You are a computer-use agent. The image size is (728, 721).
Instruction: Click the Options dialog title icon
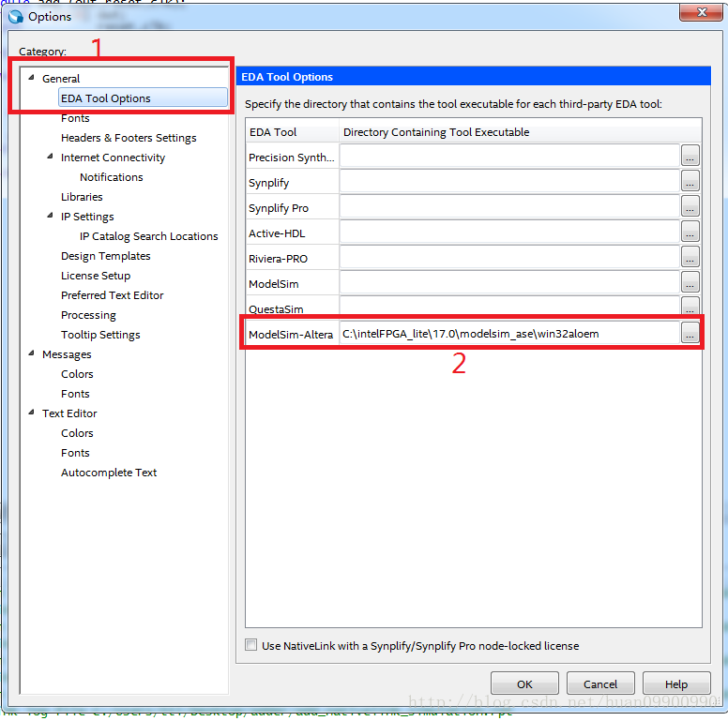click(x=16, y=17)
